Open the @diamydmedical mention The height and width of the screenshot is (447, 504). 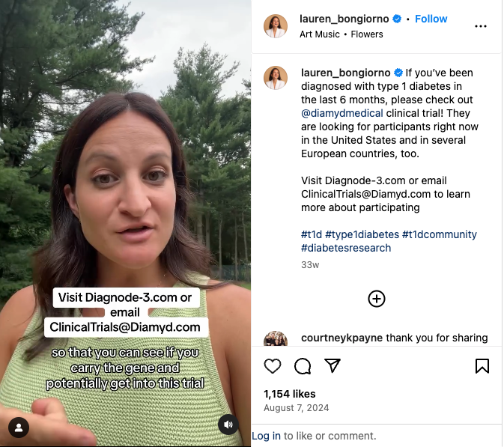[342, 113]
